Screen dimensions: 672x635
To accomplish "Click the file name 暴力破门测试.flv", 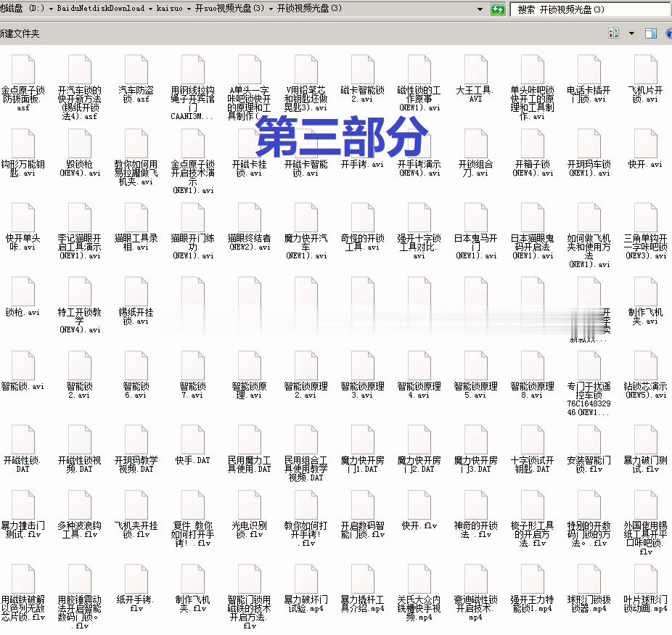I will point(645,464).
